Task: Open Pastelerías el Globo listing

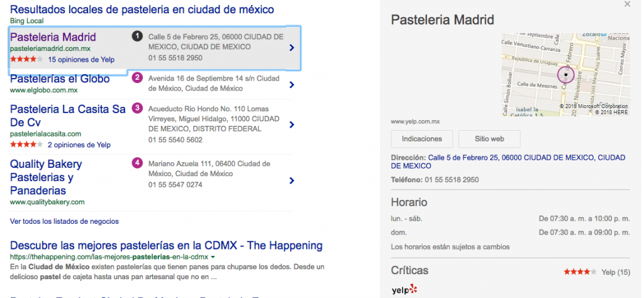Action: pyautogui.click(x=60, y=79)
